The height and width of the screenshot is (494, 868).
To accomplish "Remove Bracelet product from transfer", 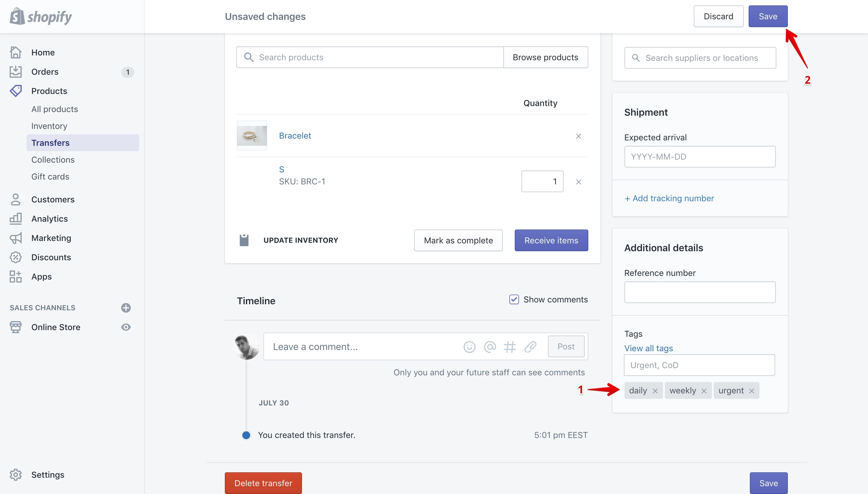I will 579,136.
